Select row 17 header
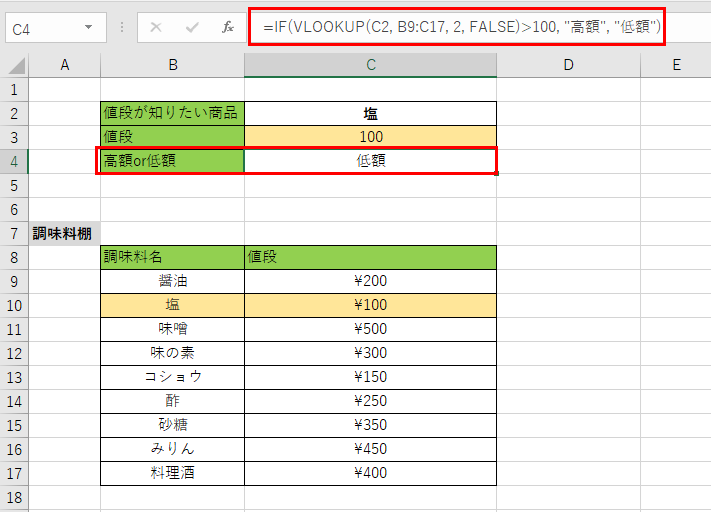 point(14,474)
